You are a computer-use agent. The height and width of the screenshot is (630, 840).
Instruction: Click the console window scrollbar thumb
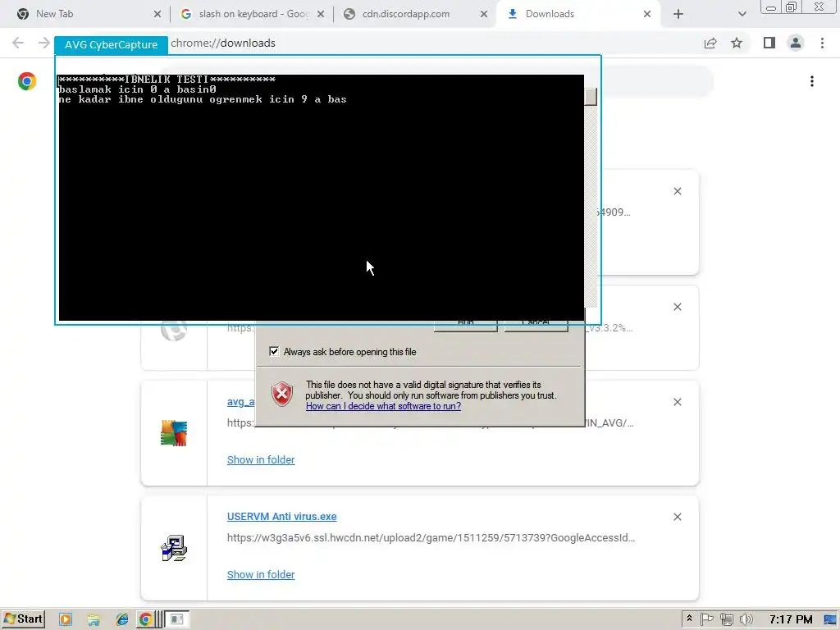(591, 97)
